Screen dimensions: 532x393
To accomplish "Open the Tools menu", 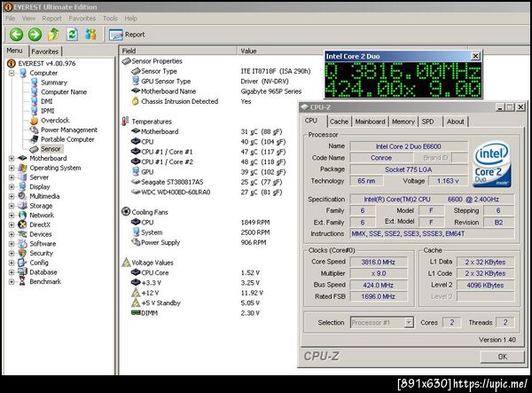I will coord(110,18).
